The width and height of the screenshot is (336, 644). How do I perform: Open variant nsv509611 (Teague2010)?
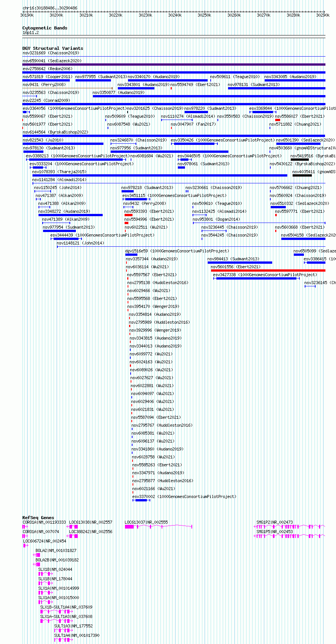(x=235, y=77)
